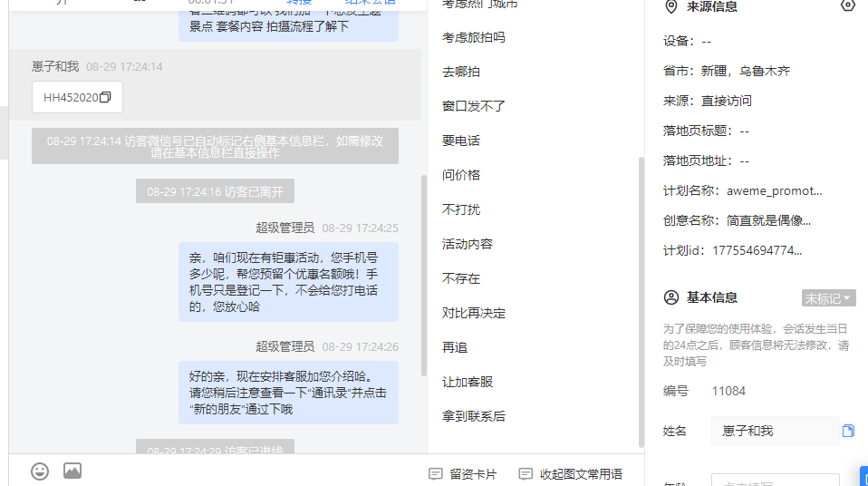Click the 姓名 input field with 崽子和我
Image resolution: width=868 pixels, height=486 pixels.
775,431
